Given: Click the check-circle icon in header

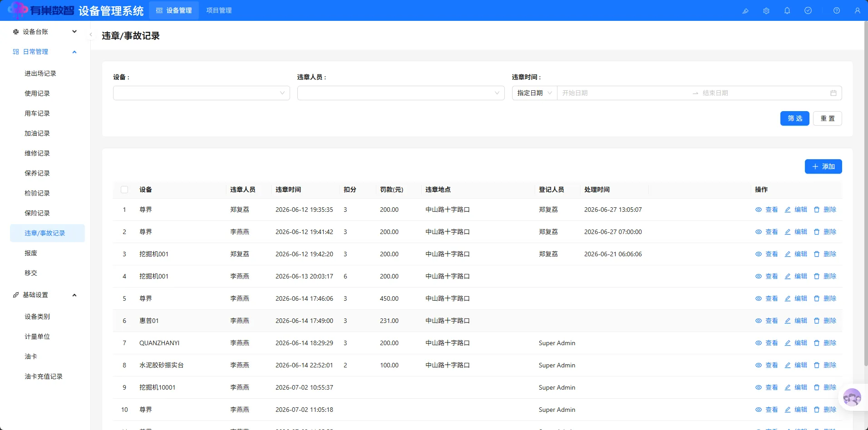Looking at the screenshot, I should click(808, 10).
